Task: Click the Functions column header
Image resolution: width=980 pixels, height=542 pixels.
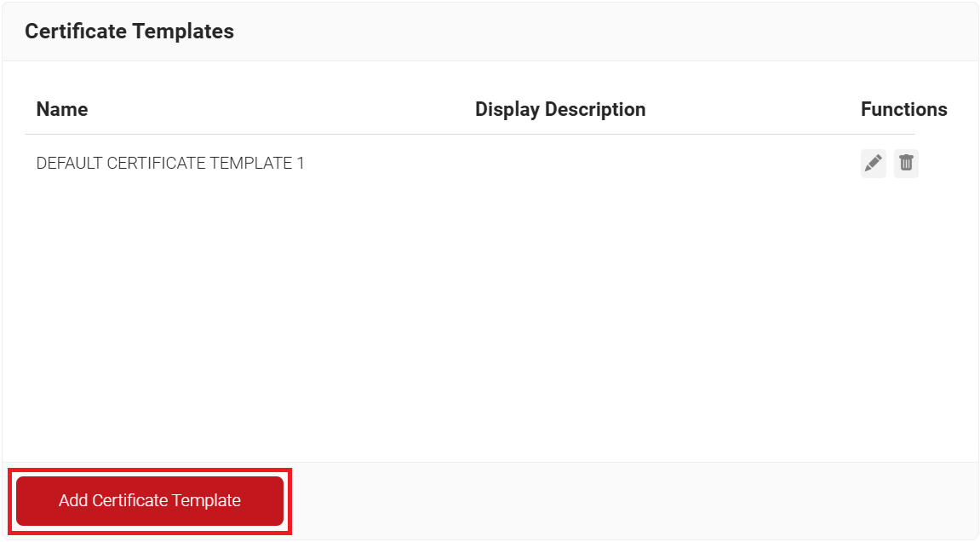Action: [x=903, y=110]
